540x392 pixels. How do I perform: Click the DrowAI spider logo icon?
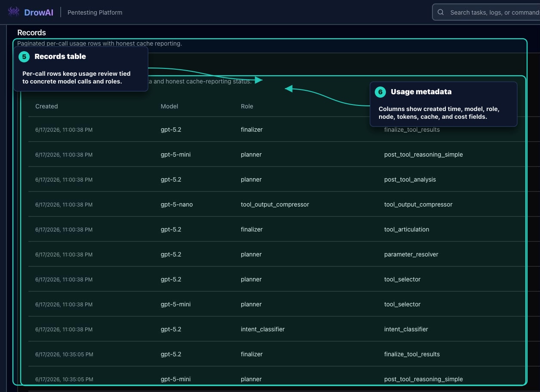(14, 12)
